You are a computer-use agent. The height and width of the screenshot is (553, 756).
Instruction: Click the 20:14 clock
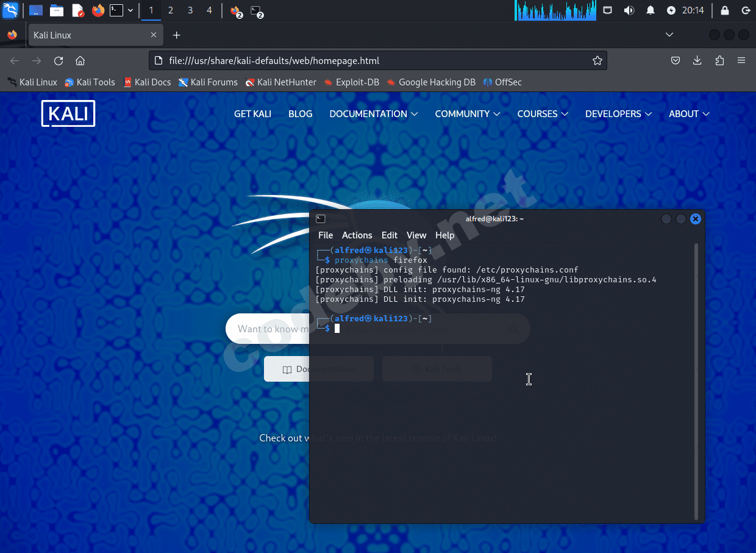coord(693,10)
